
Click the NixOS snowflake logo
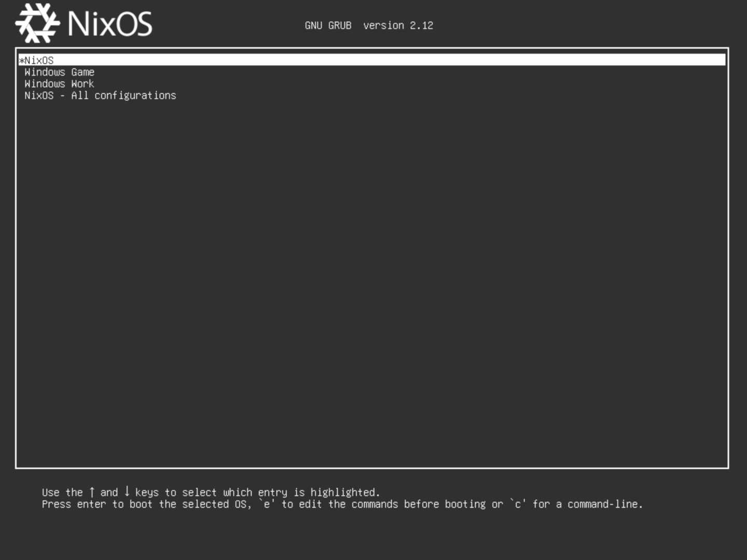coord(37,23)
